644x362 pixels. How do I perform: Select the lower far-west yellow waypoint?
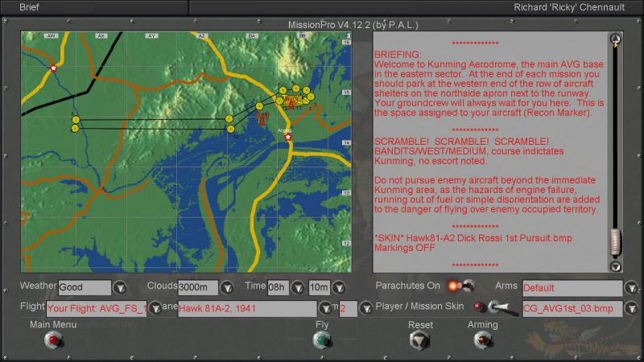(x=75, y=129)
